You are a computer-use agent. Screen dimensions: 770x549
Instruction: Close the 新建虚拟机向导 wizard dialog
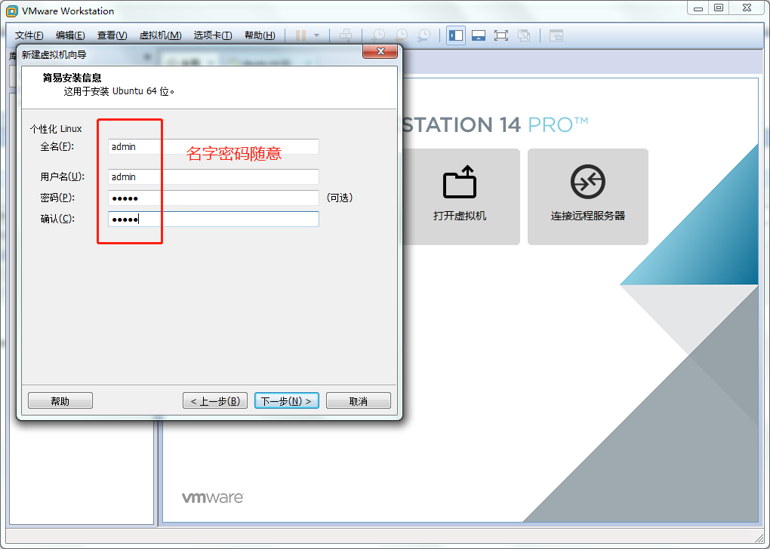(379, 53)
